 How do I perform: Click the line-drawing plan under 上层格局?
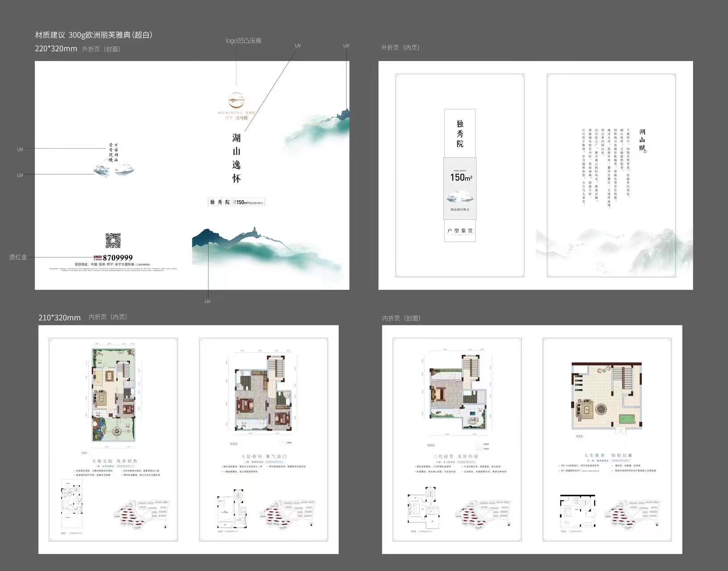point(232,509)
